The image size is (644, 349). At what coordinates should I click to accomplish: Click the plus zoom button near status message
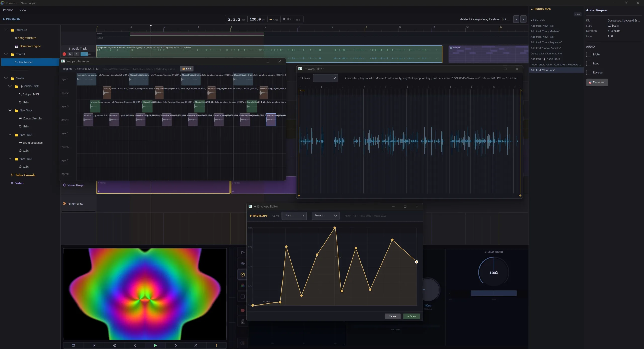[523, 19]
